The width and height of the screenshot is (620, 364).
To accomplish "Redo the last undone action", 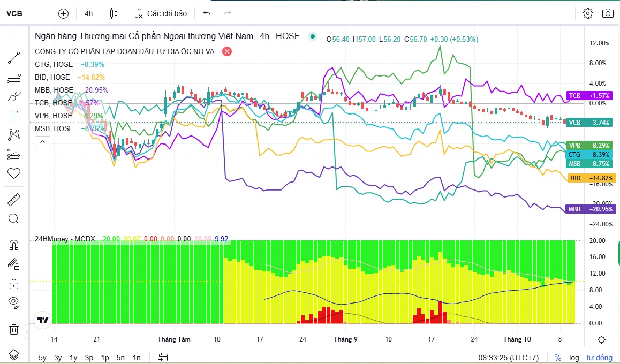I will click(227, 13).
